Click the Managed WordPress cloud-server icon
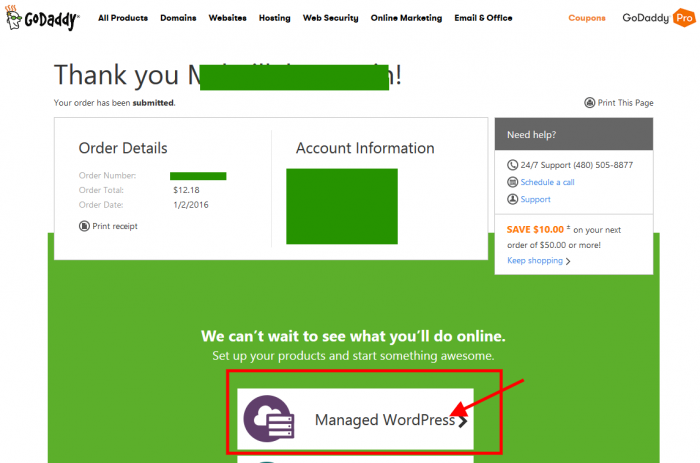Image resolution: width=700 pixels, height=463 pixels. point(268,419)
